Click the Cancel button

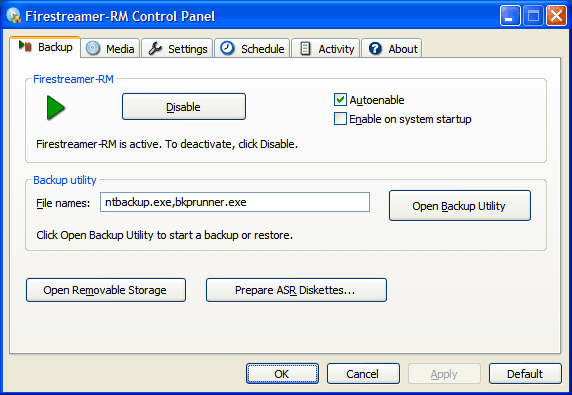pos(363,373)
